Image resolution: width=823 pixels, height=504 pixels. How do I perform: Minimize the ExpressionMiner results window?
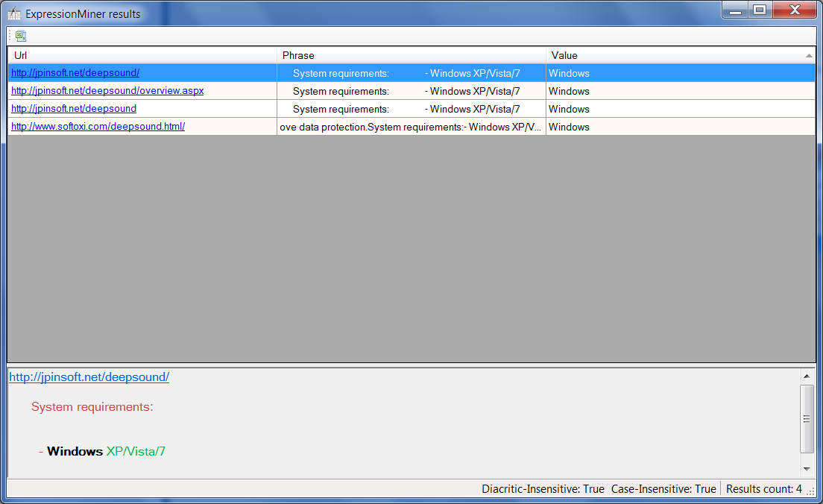coord(735,10)
